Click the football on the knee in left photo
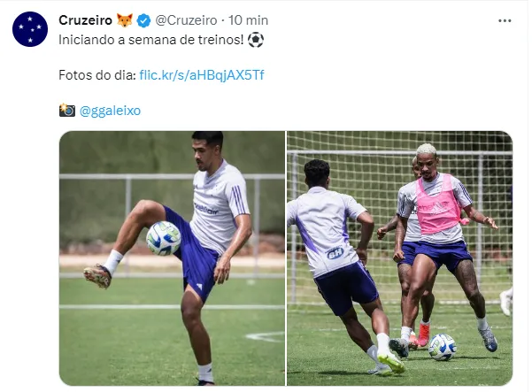This screenshot has width=532, height=392. pos(164,238)
